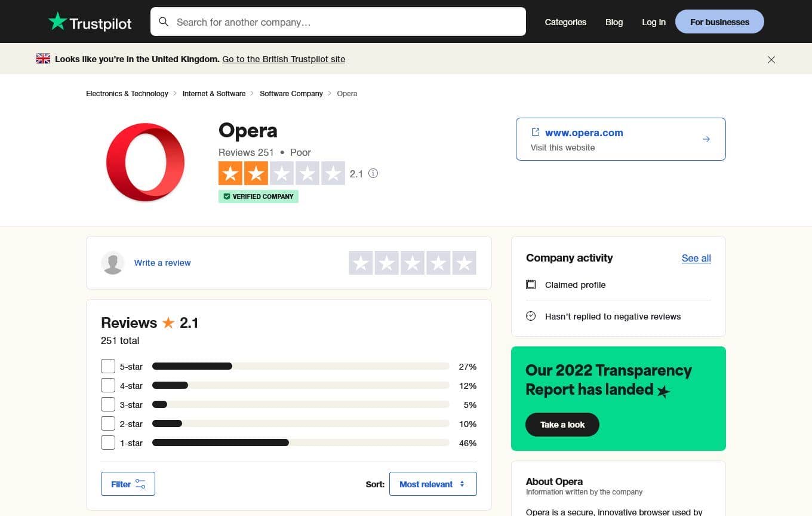Rate one star in Write a review

click(361, 263)
